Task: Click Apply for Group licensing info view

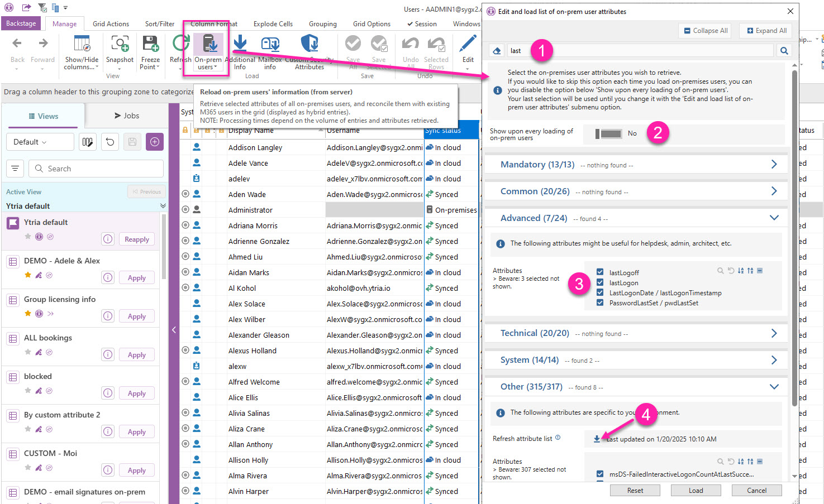Action: tap(136, 316)
